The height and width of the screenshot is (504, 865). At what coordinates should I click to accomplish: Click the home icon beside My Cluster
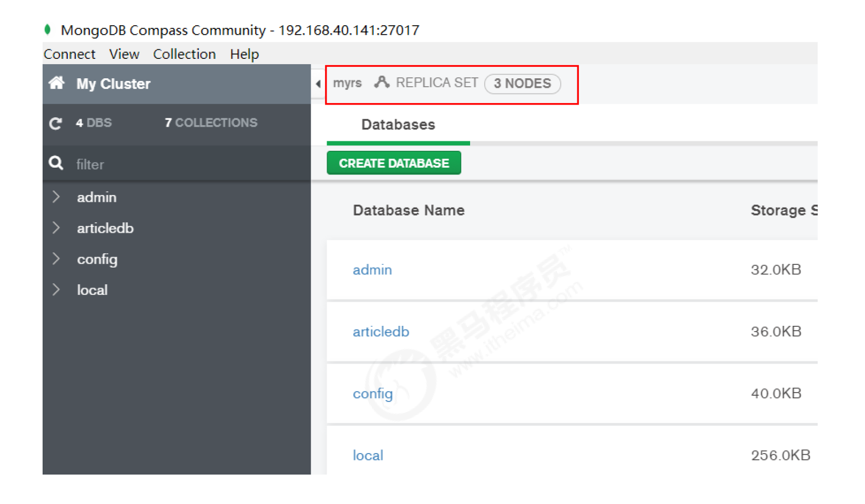pos(56,84)
